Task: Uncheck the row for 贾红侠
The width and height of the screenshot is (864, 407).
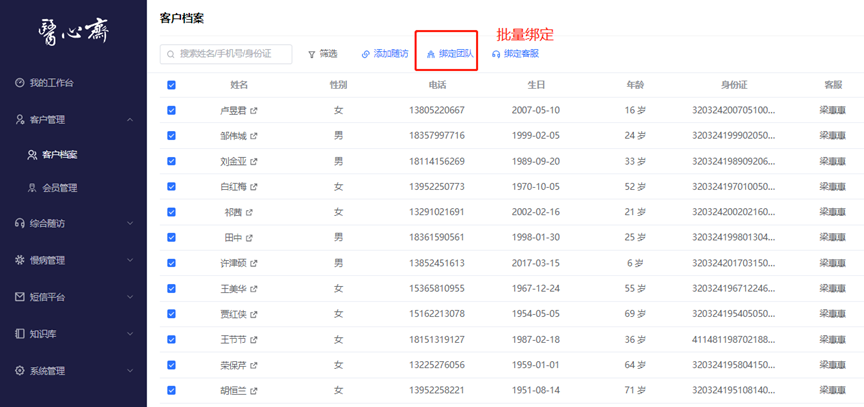Action: tap(171, 314)
